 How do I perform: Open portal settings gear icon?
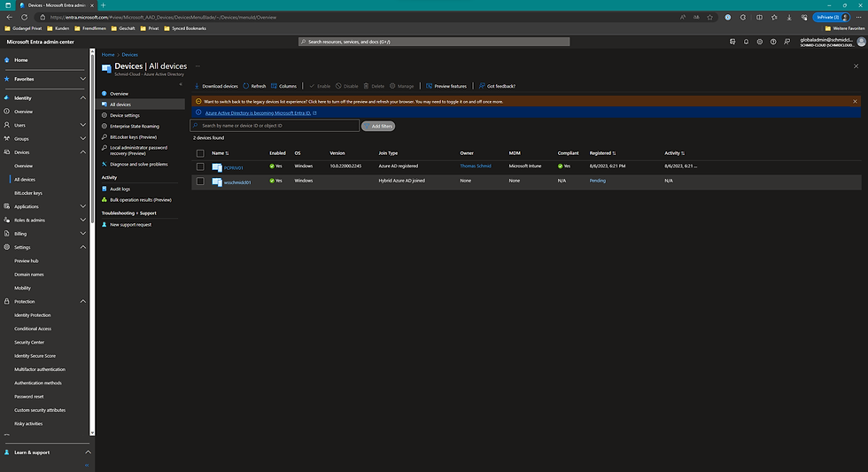pyautogui.click(x=760, y=42)
